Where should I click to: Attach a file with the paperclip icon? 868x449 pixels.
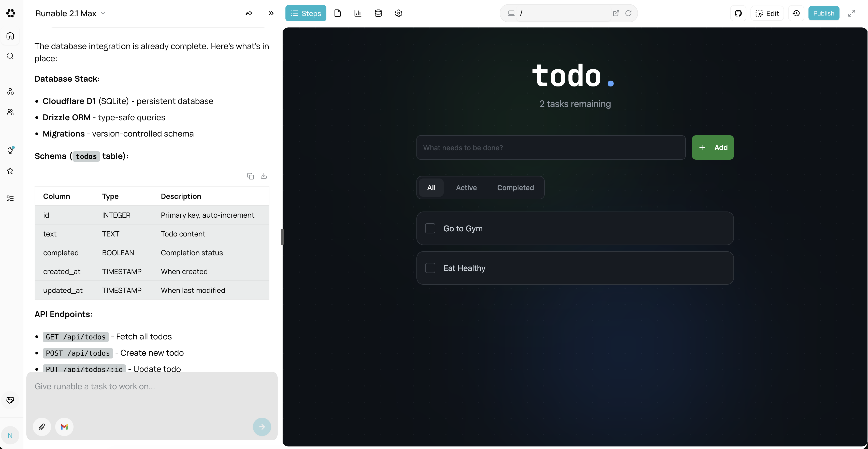pos(42,427)
